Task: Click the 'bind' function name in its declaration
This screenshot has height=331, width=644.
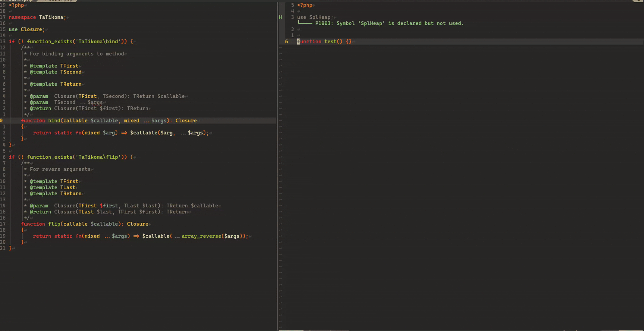Action: point(54,121)
